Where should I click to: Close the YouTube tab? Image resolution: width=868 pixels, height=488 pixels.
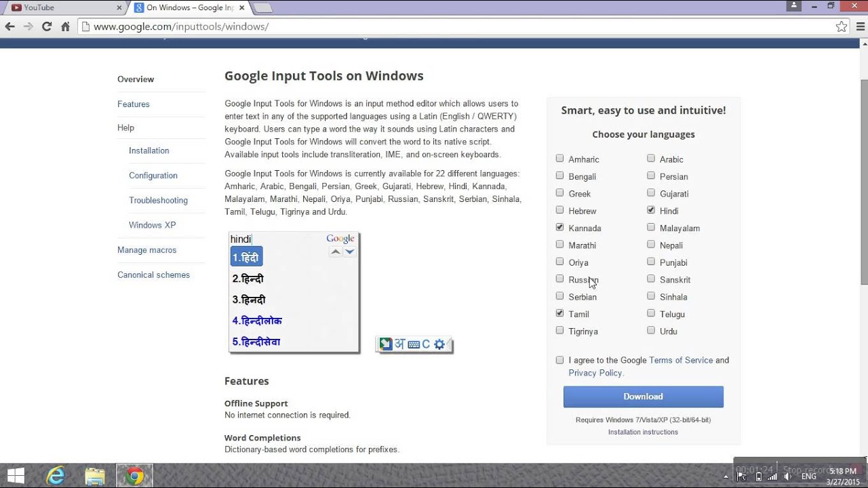119,7
